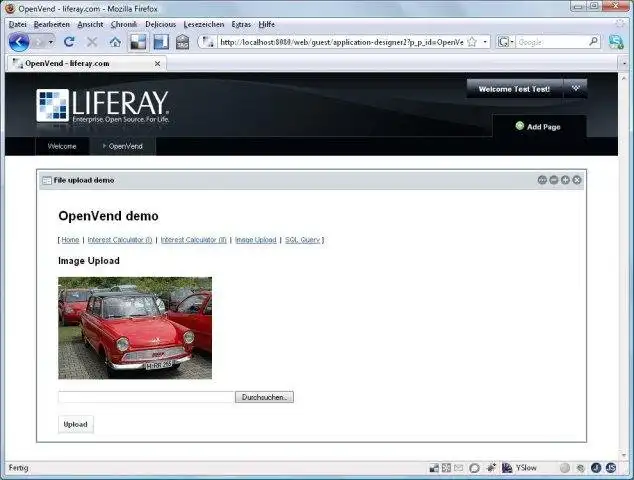Click the Upload button
Image resolution: width=634 pixels, height=480 pixels.
click(x=76, y=424)
